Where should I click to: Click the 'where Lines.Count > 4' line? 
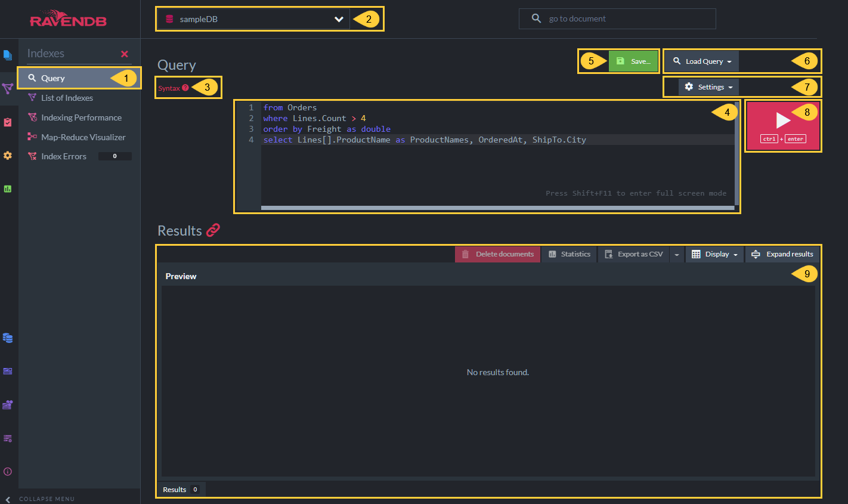click(x=314, y=119)
